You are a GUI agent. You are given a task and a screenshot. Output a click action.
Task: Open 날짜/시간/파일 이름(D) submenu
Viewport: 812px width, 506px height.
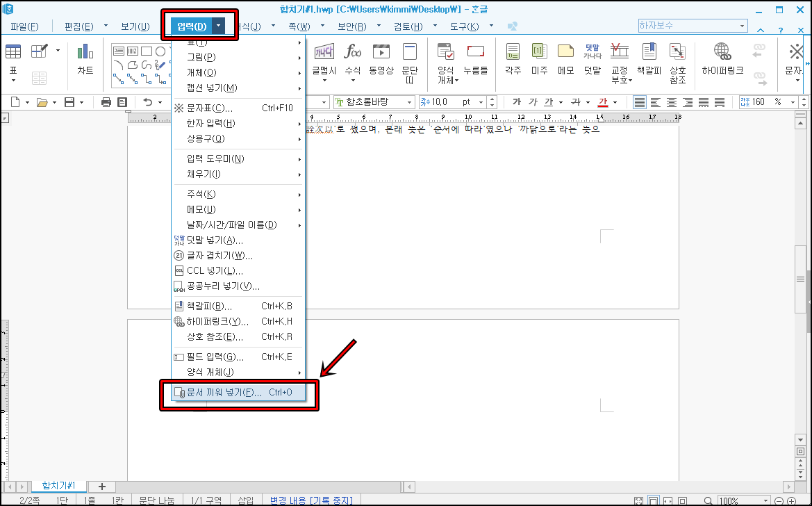coord(239,225)
